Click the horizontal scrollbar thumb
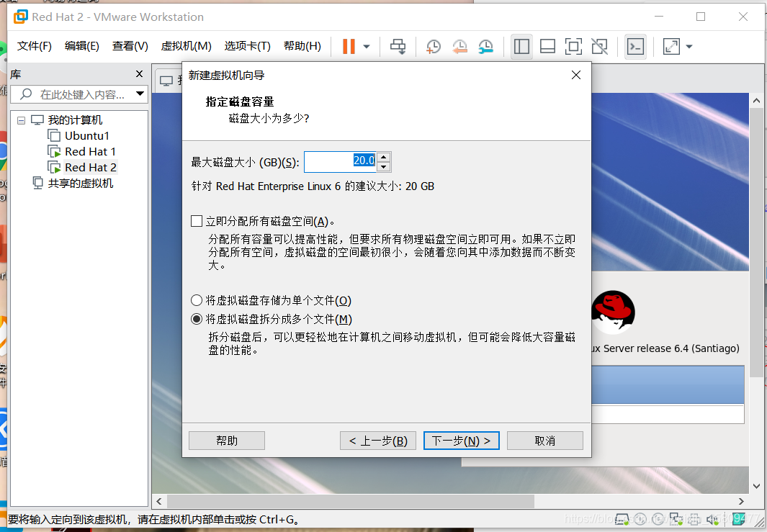767x532 pixels. [351, 501]
